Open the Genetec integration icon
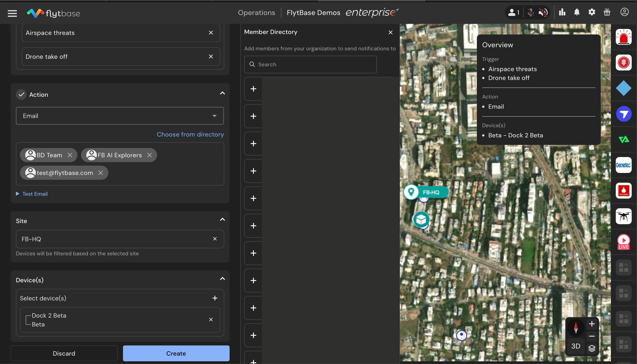Image resolution: width=637 pixels, height=364 pixels. pos(623,165)
